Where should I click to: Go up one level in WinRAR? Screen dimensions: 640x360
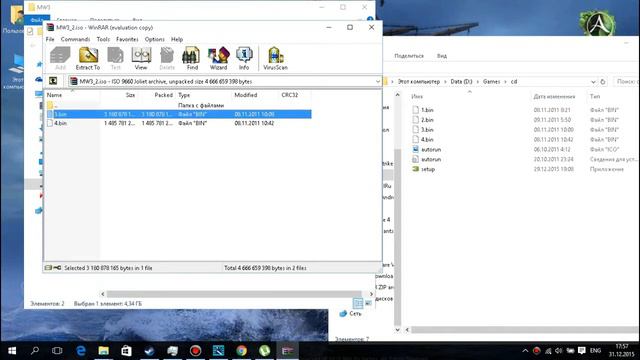pos(53,81)
